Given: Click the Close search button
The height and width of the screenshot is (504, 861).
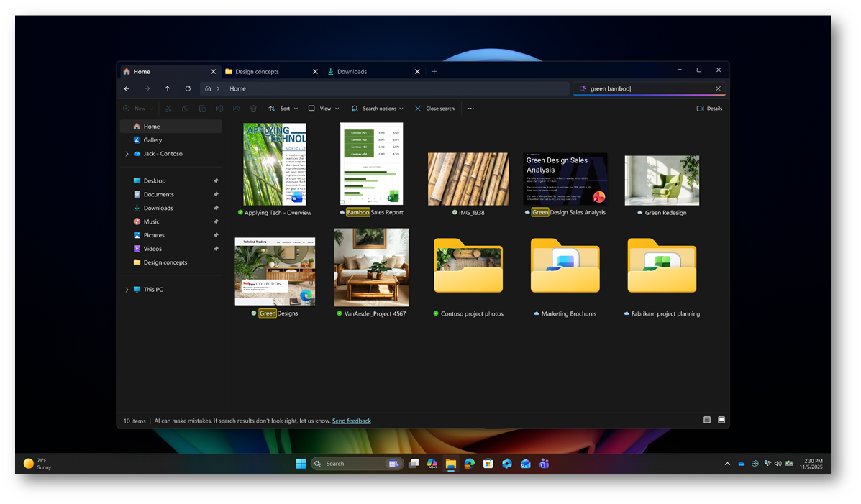Looking at the screenshot, I should click(434, 109).
